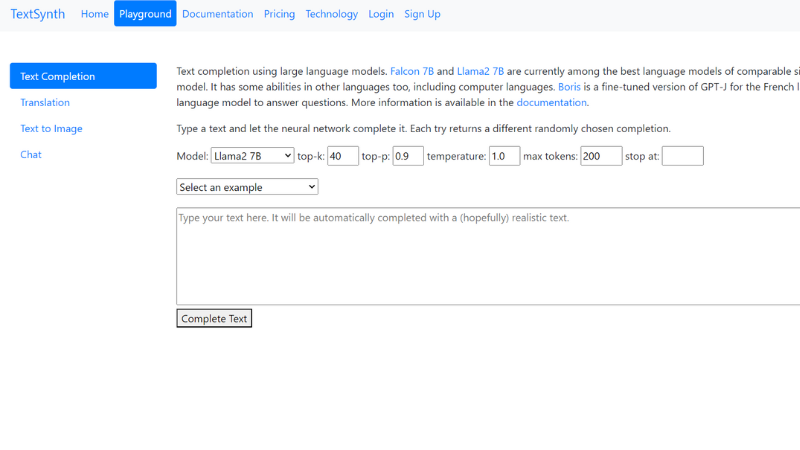Open the Model dropdown showing Llama2 7B
Viewport: 800px width, 450px height.
point(253,156)
